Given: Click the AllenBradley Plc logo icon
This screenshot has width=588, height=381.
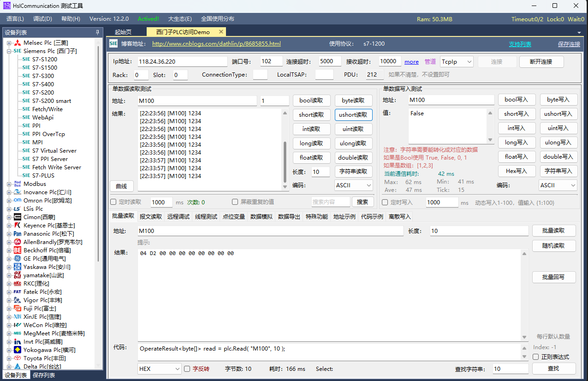Looking at the screenshot, I should (x=18, y=242).
